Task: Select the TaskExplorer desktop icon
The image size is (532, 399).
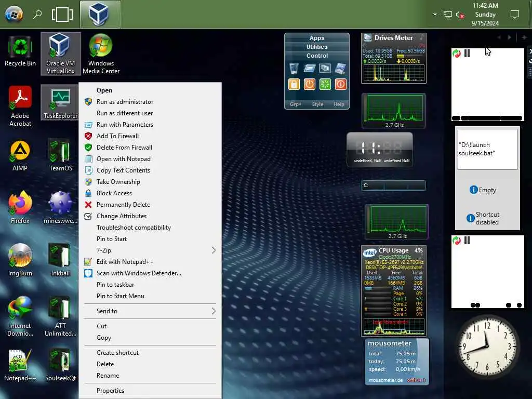Action: [x=60, y=102]
